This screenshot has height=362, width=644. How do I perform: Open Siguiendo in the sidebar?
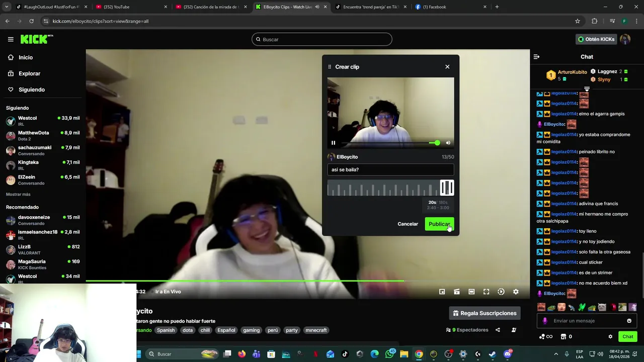click(32, 89)
